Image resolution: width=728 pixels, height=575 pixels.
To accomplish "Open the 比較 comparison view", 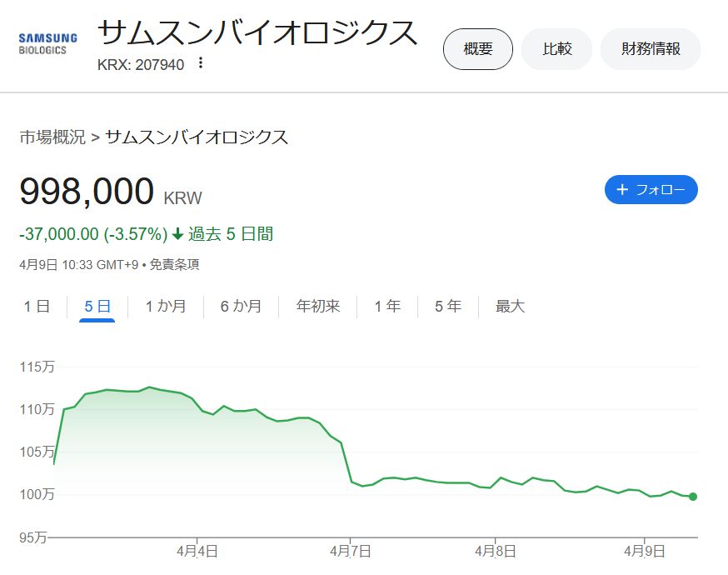I will [556, 49].
